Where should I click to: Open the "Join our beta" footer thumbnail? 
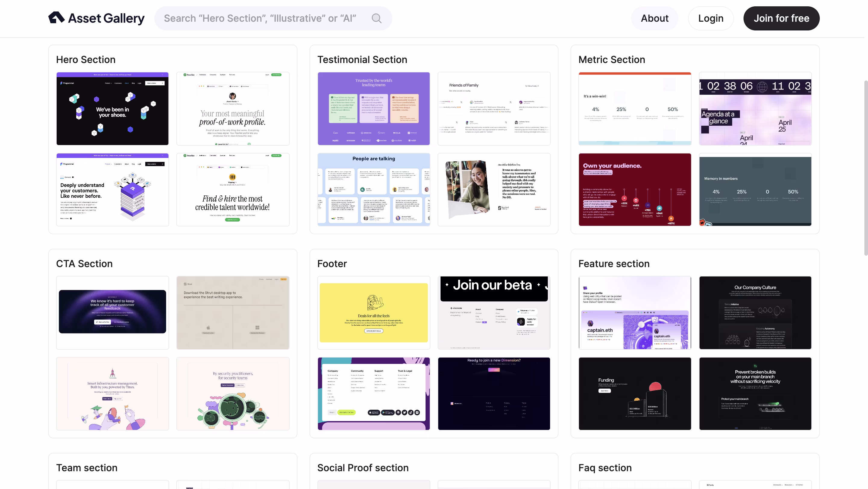494,312
